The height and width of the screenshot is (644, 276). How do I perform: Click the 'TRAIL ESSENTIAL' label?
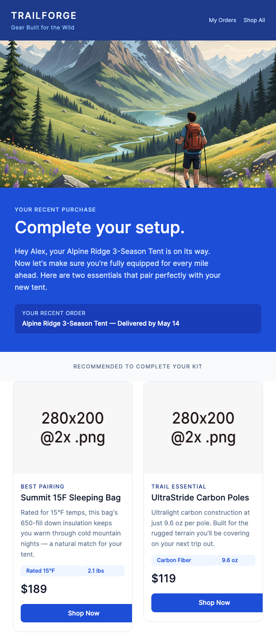[179, 486]
